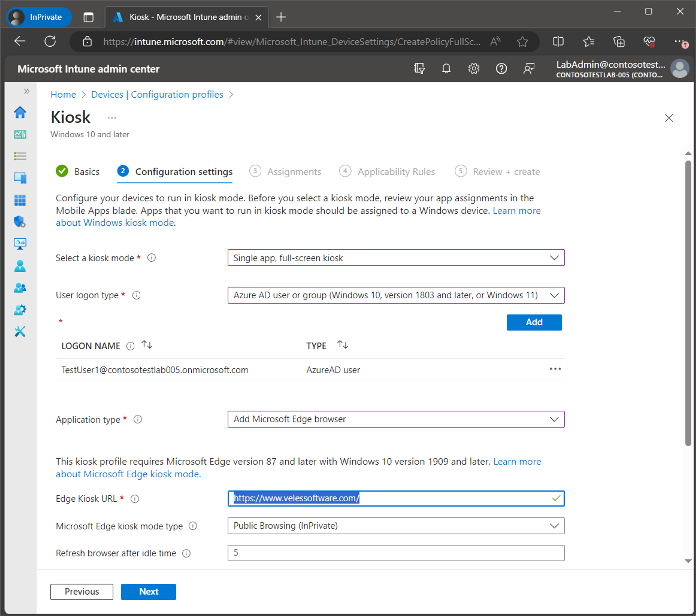The width and height of the screenshot is (696, 616).
Task: Sort by LOGON NAME column arrows
Action: 147,345
